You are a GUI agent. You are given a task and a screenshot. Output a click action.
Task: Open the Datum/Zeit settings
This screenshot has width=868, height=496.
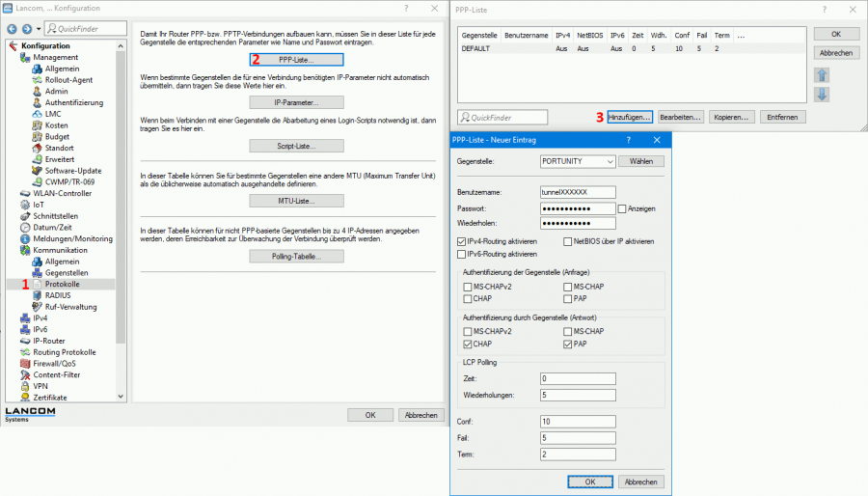point(53,227)
